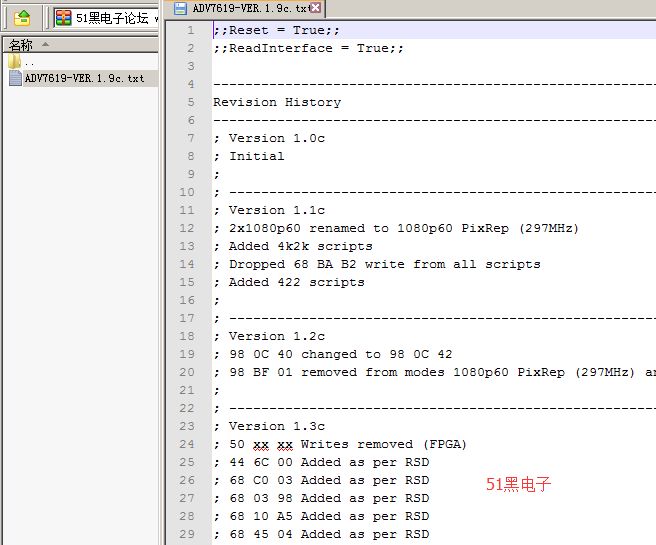Click the '; Added 4k2k scripts' line
The height and width of the screenshot is (545, 656).
[293, 246]
